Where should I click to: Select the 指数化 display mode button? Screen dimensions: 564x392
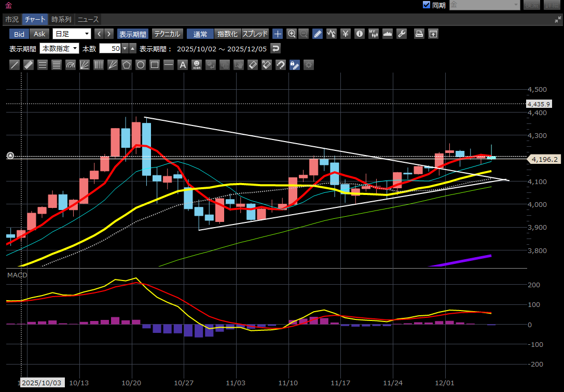coord(227,34)
